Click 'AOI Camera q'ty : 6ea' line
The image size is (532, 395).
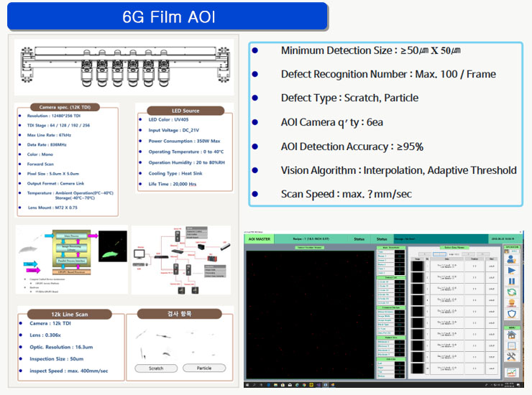pos(332,122)
